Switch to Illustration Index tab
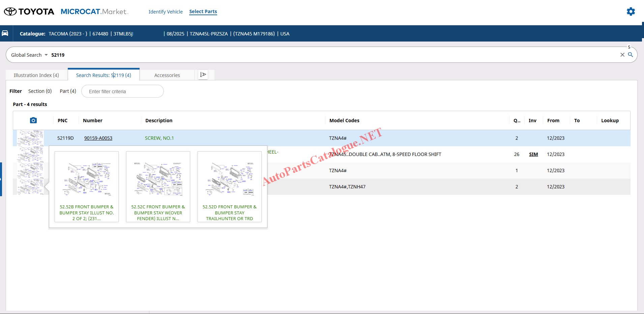The width and height of the screenshot is (644, 314). click(36, 75)
